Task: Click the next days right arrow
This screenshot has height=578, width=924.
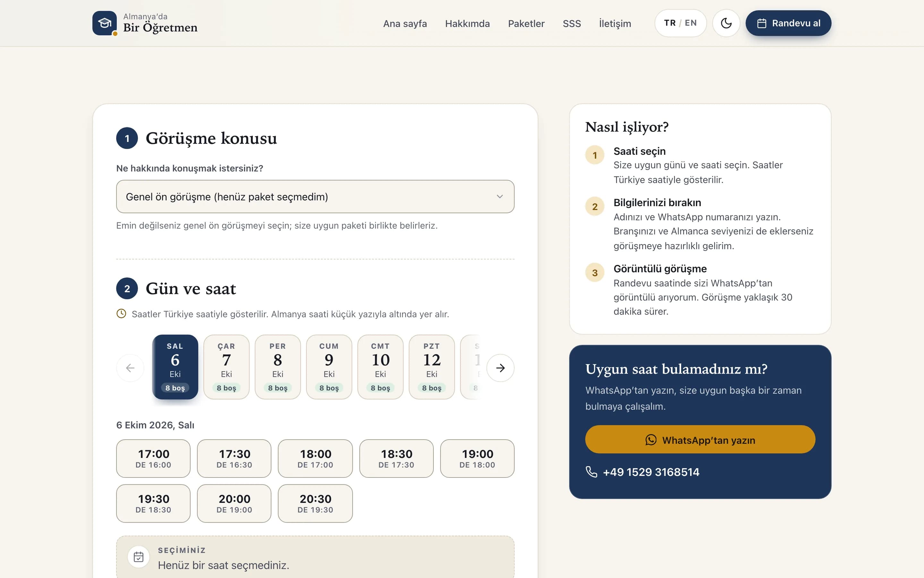Action: (x=500, y=368)
